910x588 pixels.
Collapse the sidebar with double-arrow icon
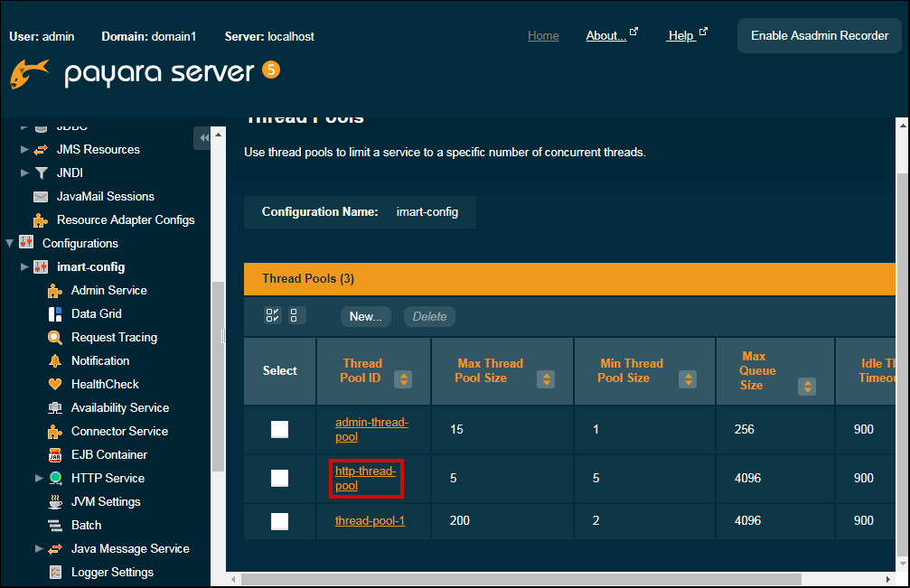point(203,138)
